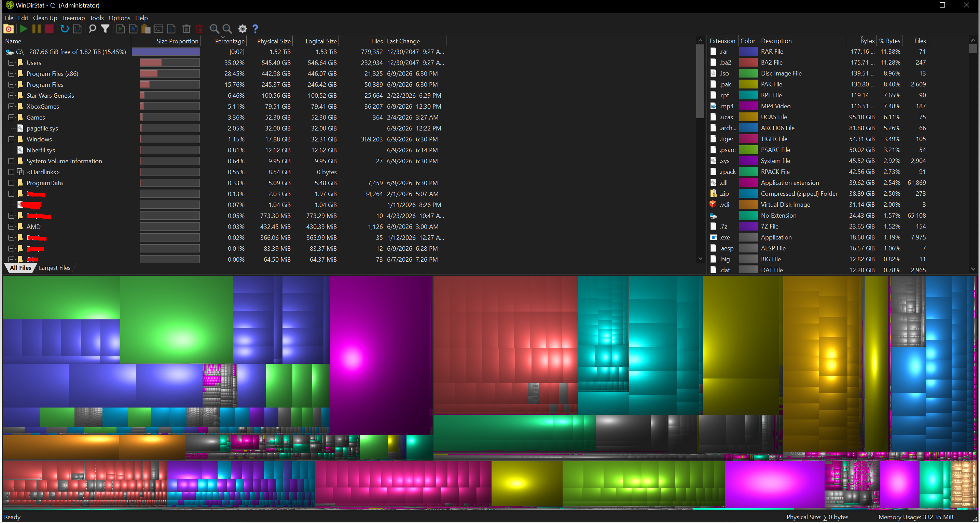Expand the Users folder
980x523 pixels.
[x=11, y=63]
